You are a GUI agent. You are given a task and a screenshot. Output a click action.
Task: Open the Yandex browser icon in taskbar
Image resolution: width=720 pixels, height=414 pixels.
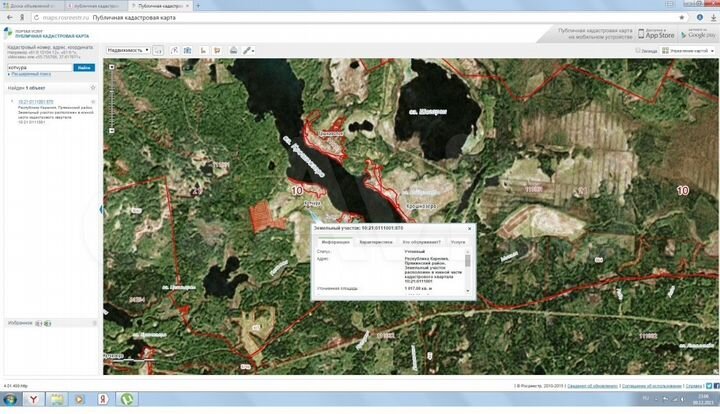click(34, 398)
